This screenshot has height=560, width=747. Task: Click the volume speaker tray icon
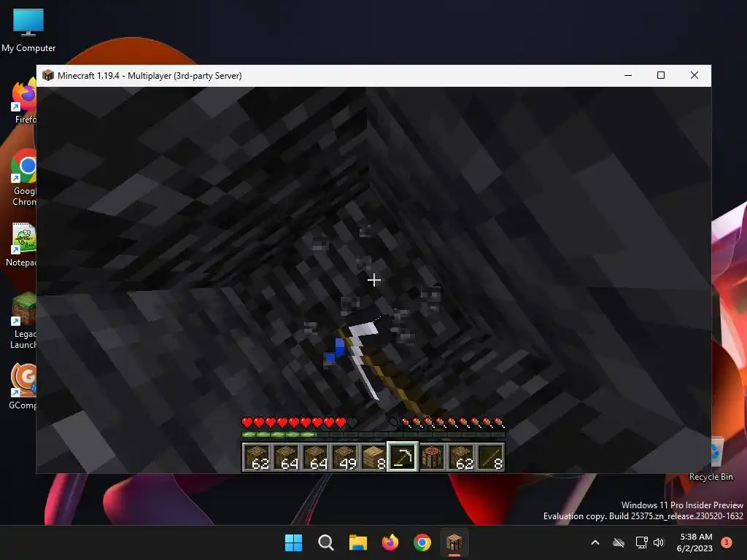(x=659, y=542)
